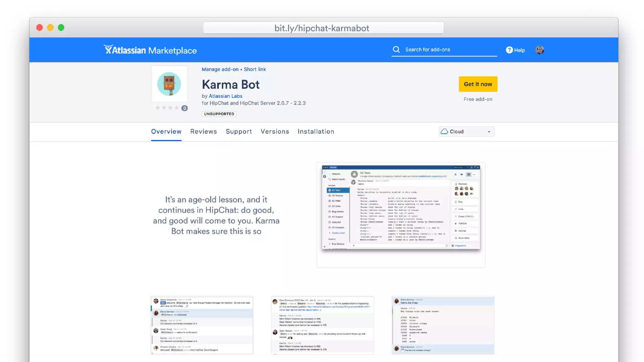Viewport: 644px width, 362px height.
Task: Click the UNSUPPORTED badge
Action: tap(219, 114)
